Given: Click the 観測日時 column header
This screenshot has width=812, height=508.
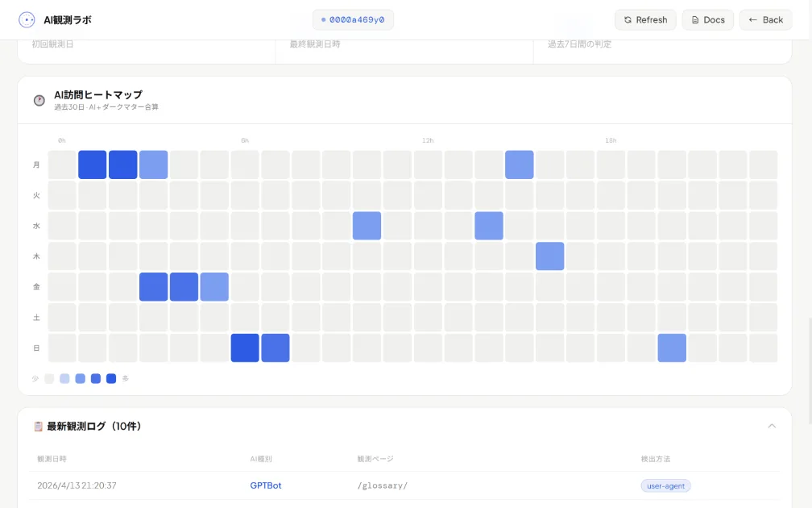Looking at the screenshot, I should tap(52, 459).
